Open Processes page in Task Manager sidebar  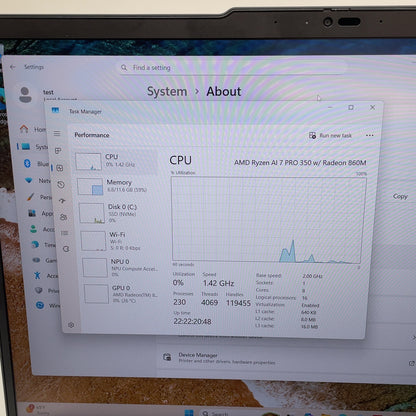[58, 151]
